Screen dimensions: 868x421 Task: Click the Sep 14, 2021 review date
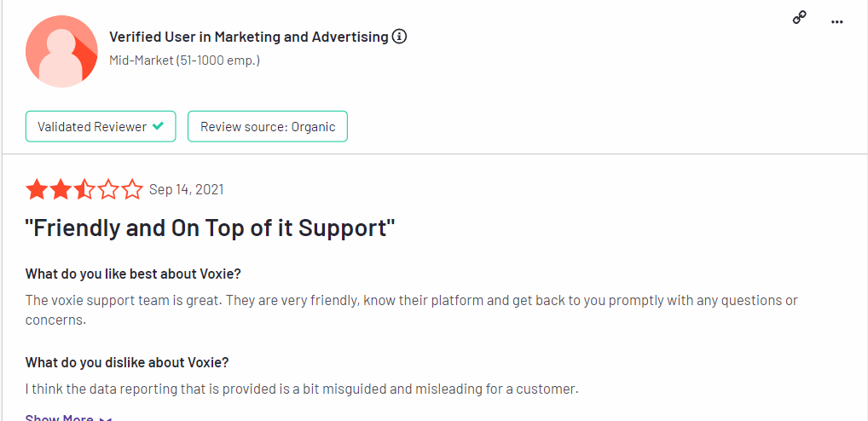(x=187, y=190)
